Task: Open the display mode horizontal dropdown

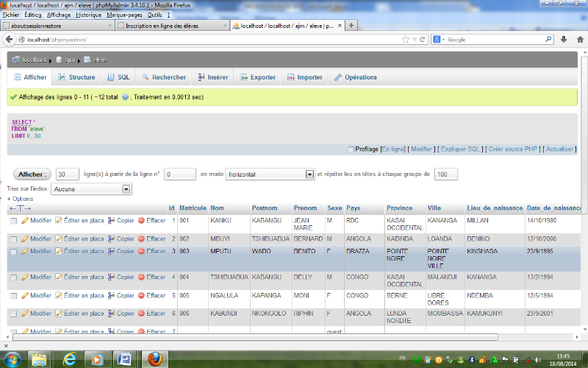Action: [x=270, y=174]
